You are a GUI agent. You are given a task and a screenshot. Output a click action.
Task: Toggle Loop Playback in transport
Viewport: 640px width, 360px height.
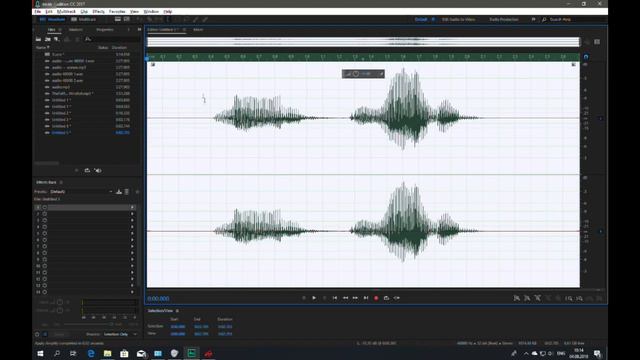coord(386,298)
